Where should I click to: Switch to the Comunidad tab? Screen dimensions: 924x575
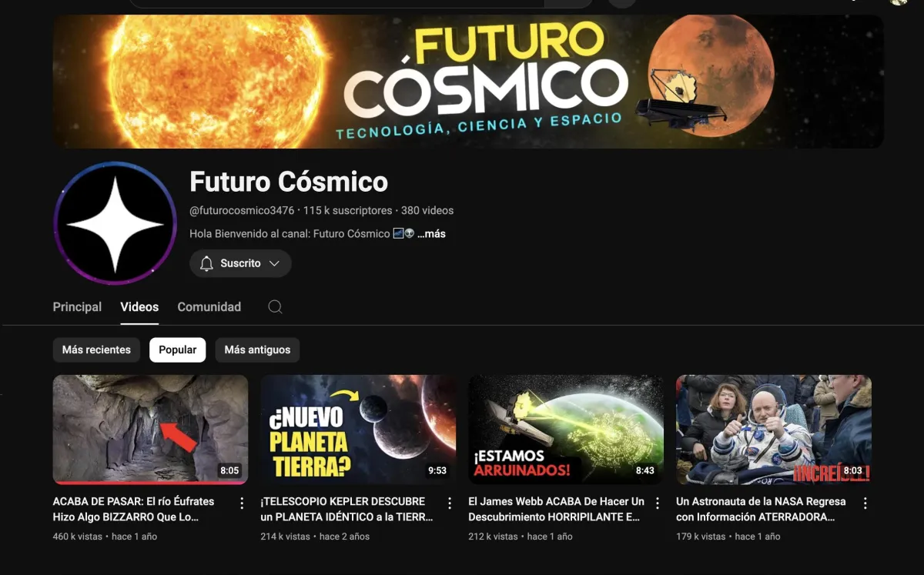click(x=209, y=306)
